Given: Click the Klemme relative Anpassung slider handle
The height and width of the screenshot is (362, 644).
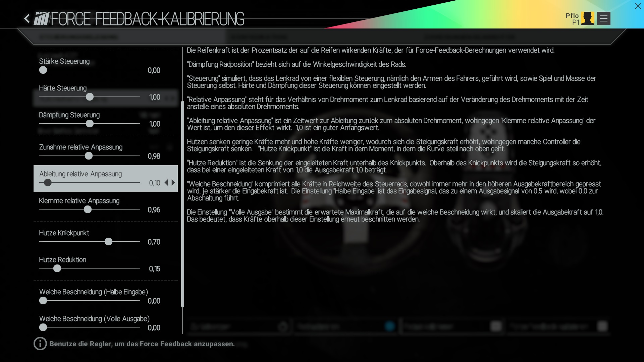Looking at the screenshot, I should (x=88, y=209).
